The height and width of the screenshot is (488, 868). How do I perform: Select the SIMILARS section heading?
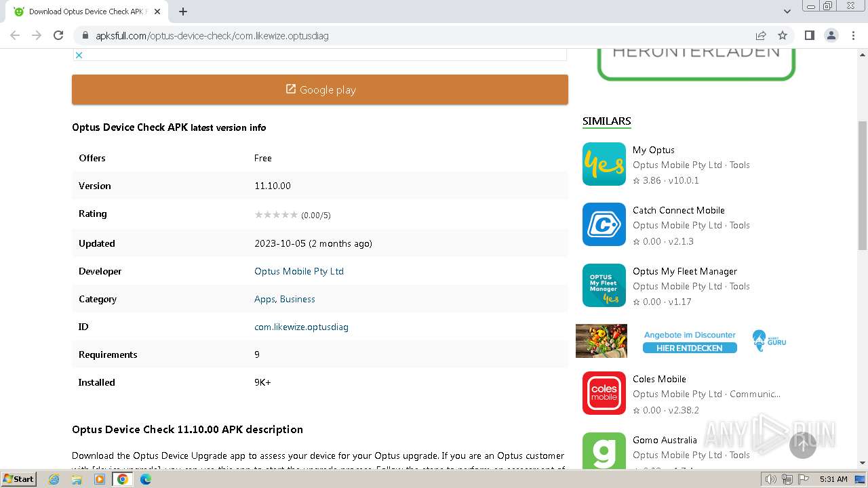click(x=606, y=121)
